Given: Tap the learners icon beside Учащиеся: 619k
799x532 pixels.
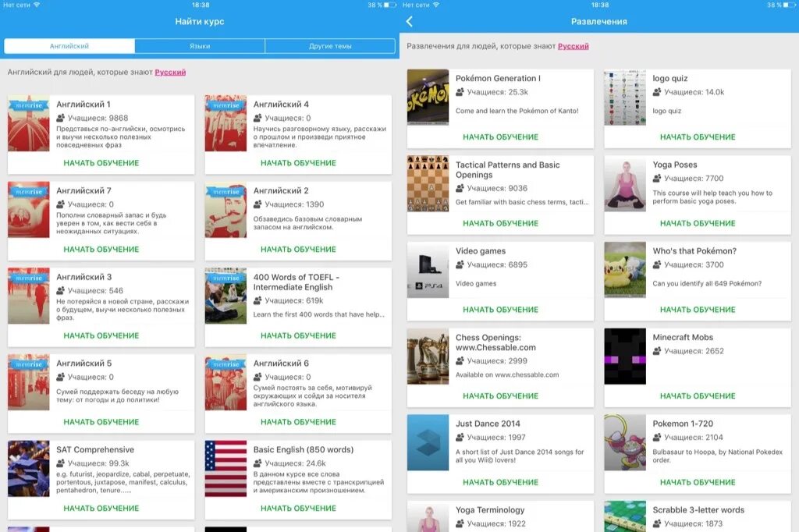Looking at the screenshot, I should point(257,300).
